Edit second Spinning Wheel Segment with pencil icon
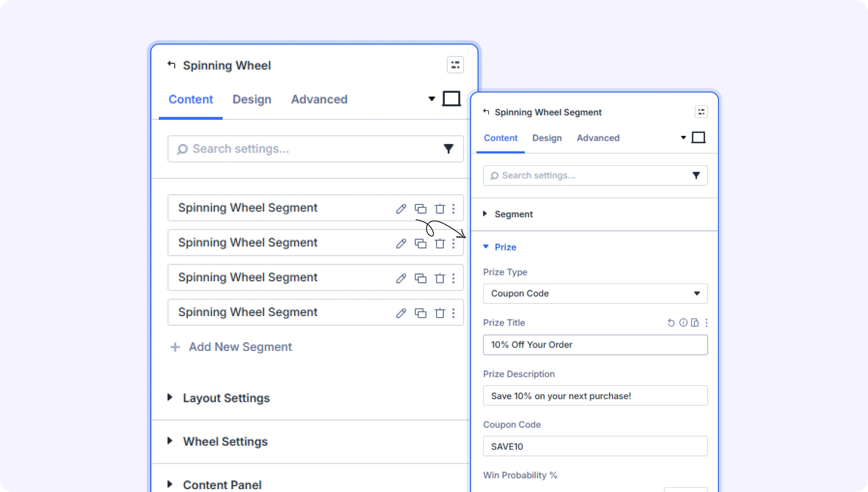868x492 pixels. (x=401, y=243)
